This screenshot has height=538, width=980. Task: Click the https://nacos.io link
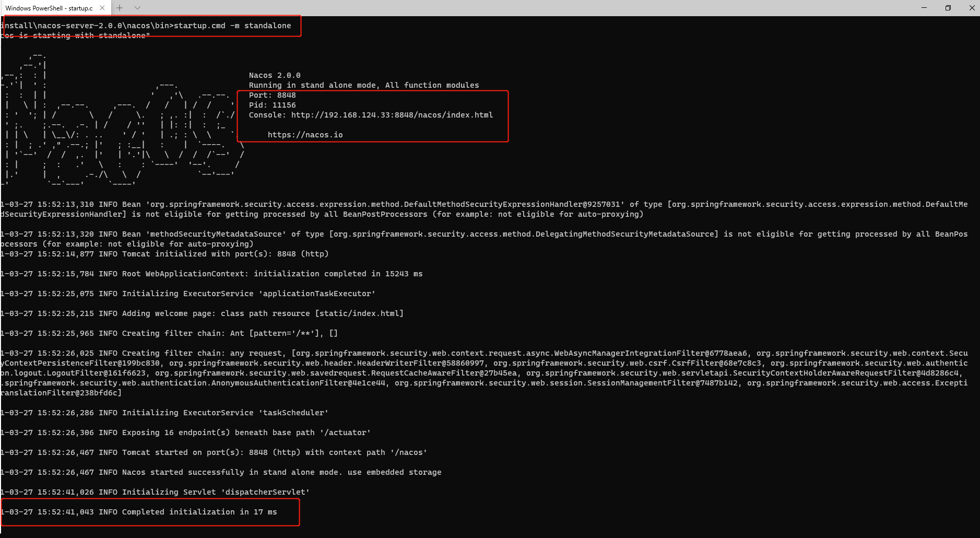click(305, 135)
